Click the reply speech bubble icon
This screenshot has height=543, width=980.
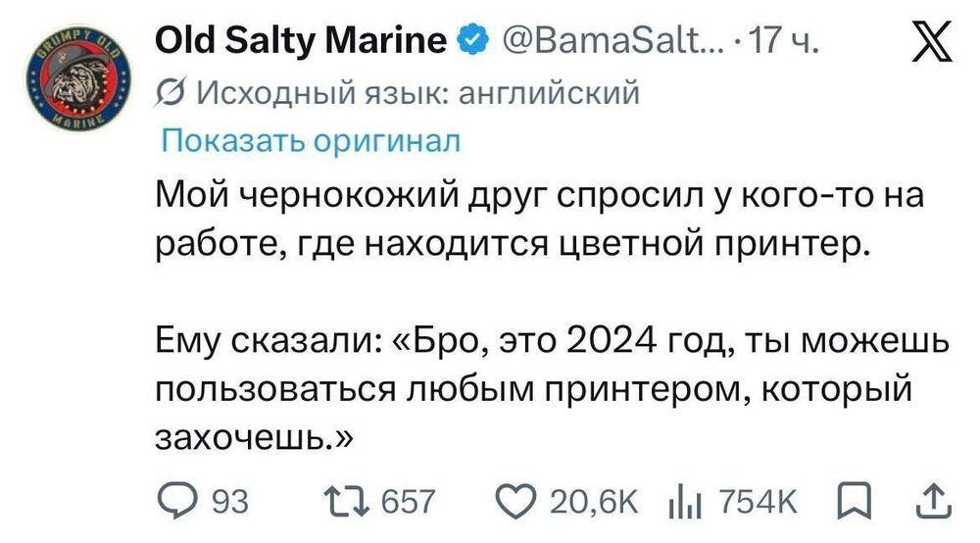click(x=176, y=501)
